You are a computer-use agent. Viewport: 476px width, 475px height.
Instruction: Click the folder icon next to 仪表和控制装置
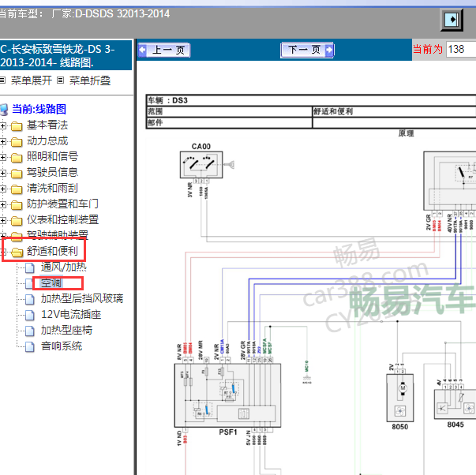click(17, 221)
